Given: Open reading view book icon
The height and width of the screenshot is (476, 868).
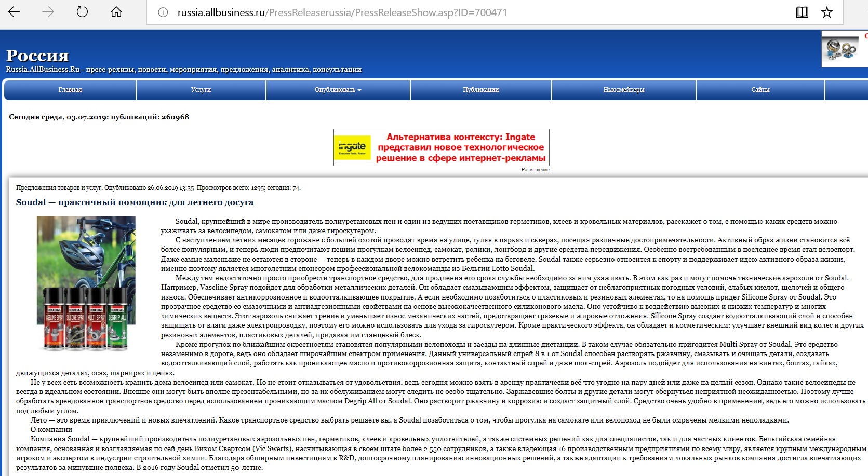Looking at the screenshot, I should (802, 12).
